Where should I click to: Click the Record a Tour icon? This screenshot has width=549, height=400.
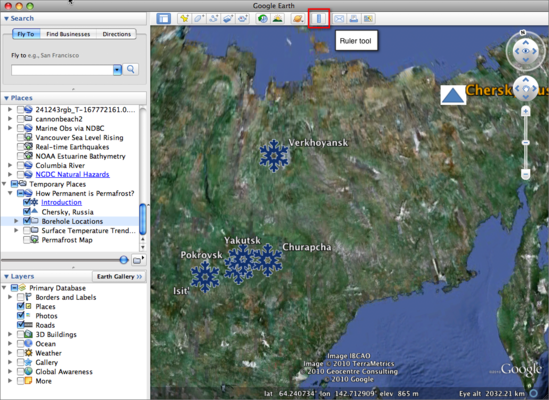click(243, 19)
